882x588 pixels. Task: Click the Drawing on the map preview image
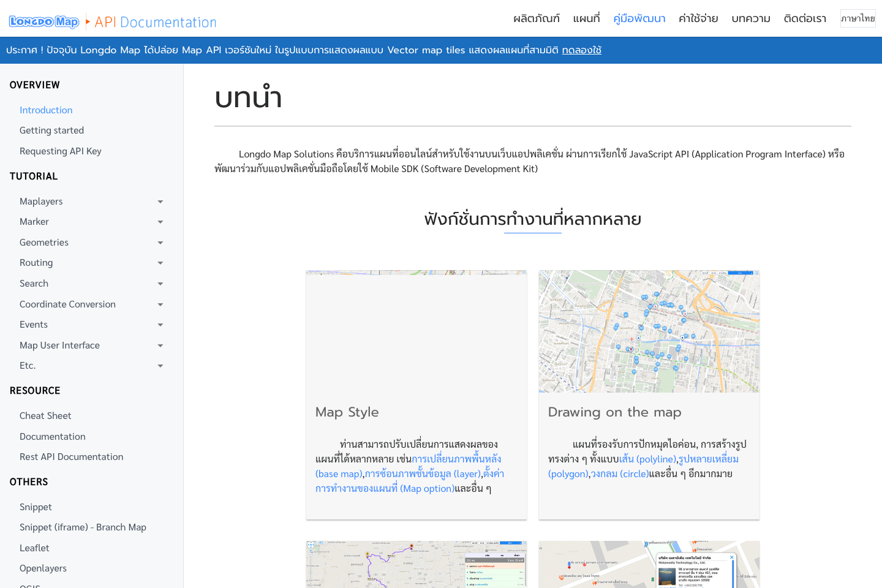[649, 331]
